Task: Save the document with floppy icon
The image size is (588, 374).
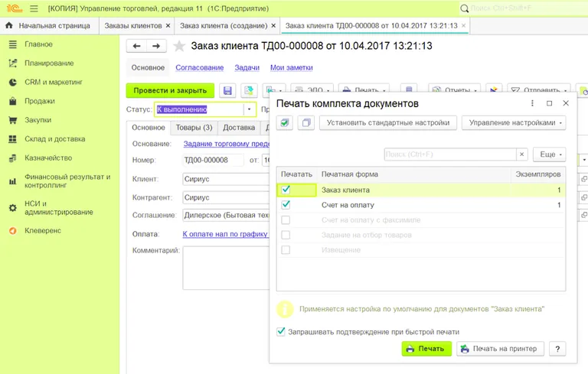Action: point(227,90)
